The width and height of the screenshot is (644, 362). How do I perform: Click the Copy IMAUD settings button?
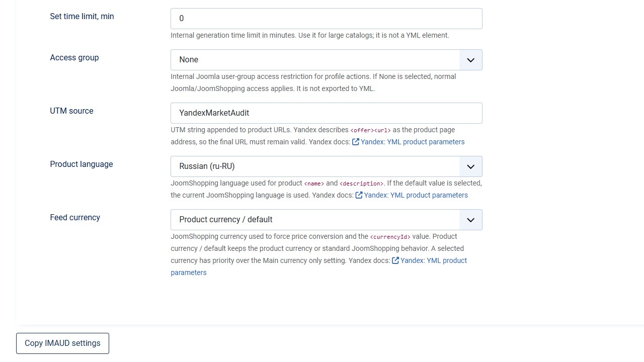click(x=62, y=343)
